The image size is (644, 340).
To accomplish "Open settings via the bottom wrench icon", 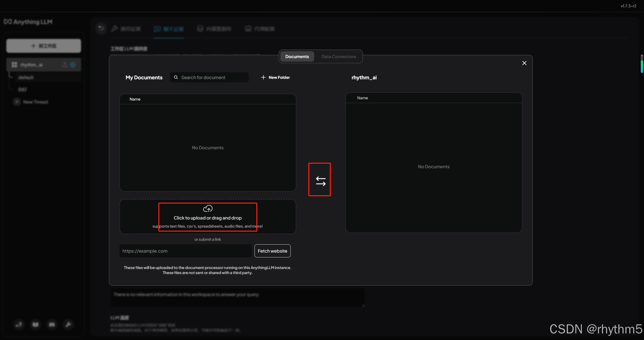I will [x=68, y=324].
